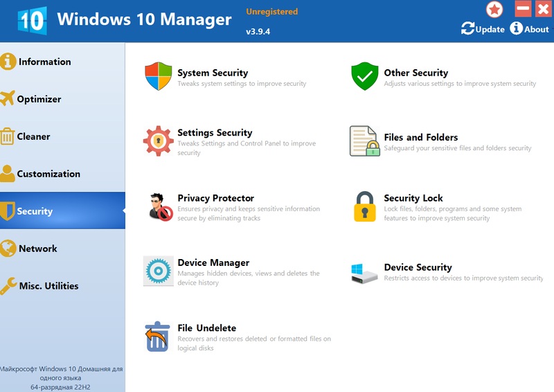The image size is (554, 392).
Task: Close the Windows 10 Manager window
Action: click(x=543, y=8)
